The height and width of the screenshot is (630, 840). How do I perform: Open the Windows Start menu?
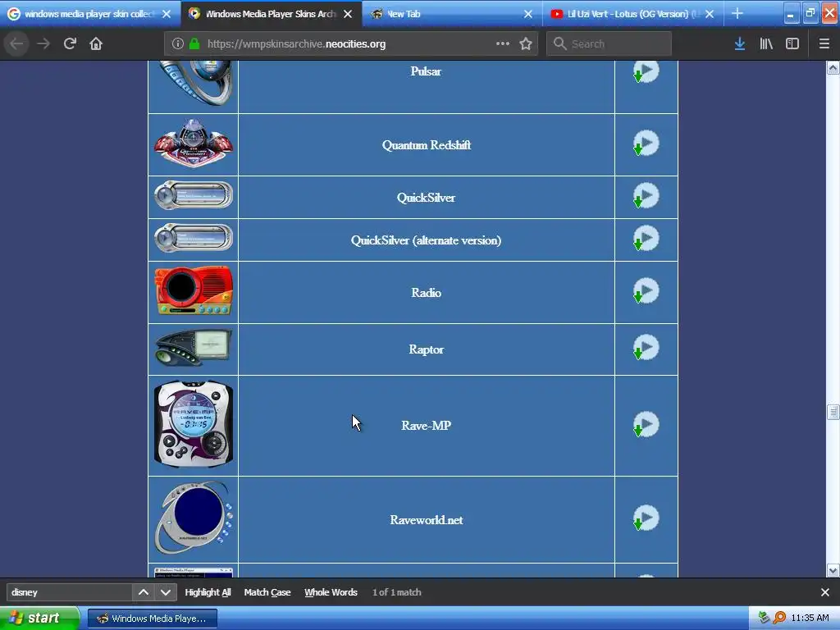tap(39, 619)
